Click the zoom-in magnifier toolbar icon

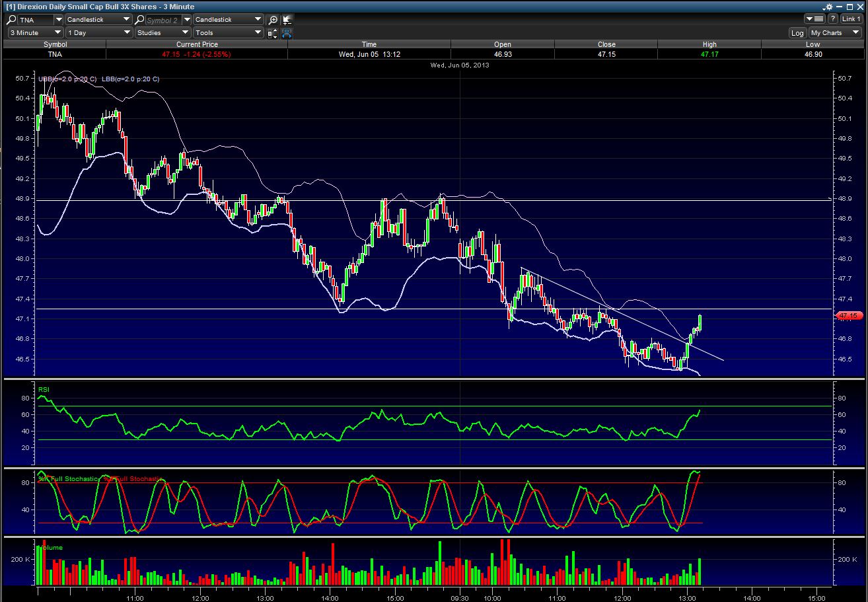273,20
